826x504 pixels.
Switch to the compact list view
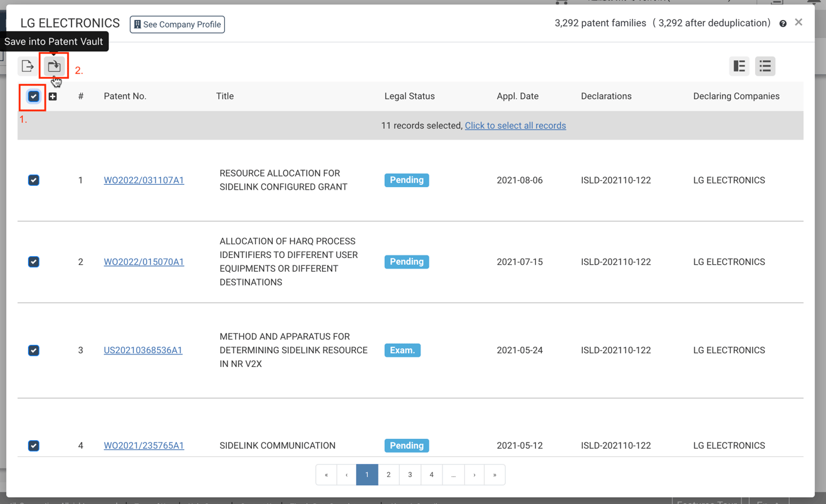click(x=765, y=66)
